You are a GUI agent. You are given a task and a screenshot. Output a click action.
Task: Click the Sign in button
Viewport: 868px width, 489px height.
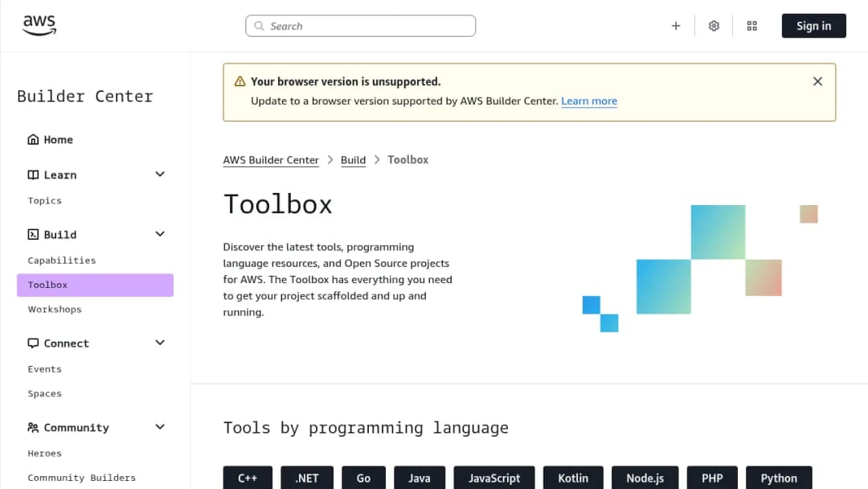coord(813,26)
